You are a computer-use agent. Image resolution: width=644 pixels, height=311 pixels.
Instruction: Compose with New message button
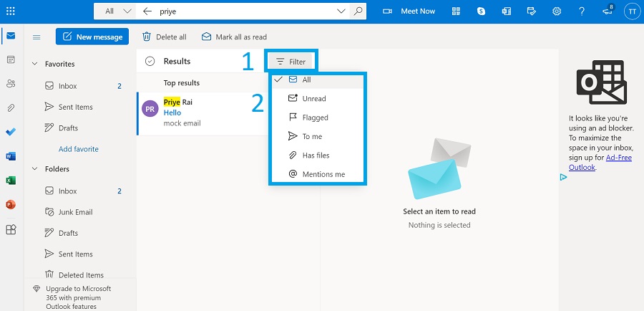92,37
